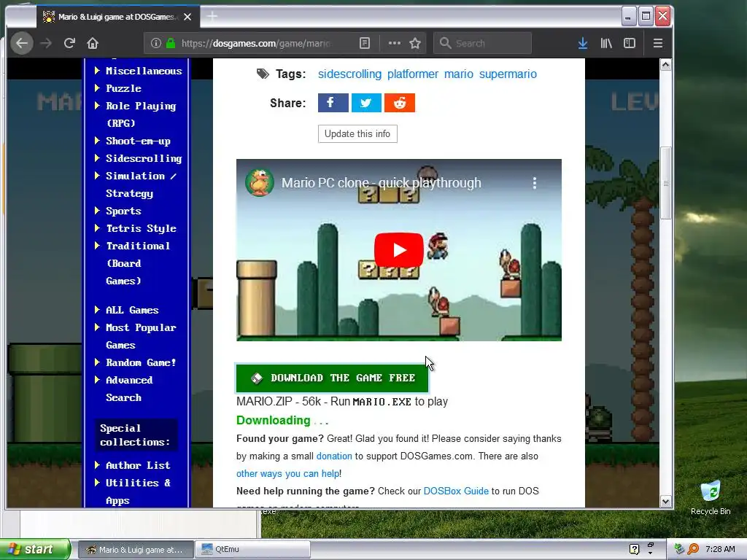
Task: Open the YouTube video options dots
Action: click(x=535, y=183)
